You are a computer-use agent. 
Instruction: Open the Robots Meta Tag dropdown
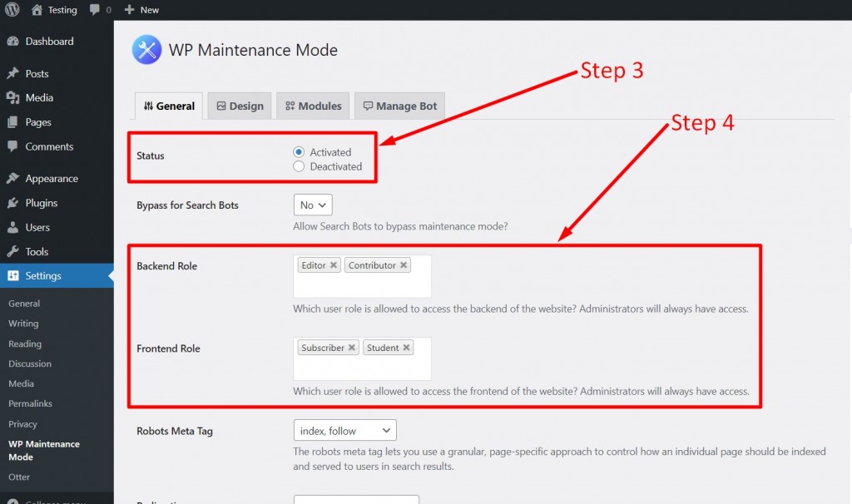coord(345,430)
